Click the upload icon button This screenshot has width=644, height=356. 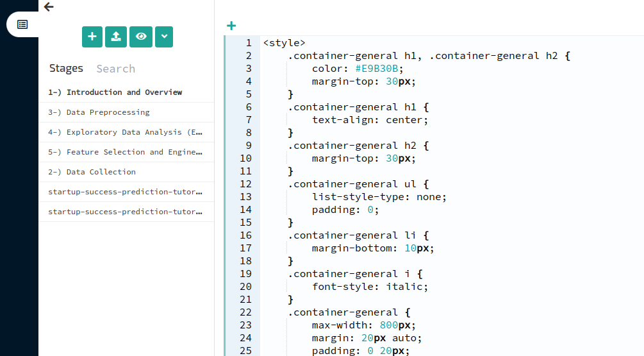pos(116,37)
